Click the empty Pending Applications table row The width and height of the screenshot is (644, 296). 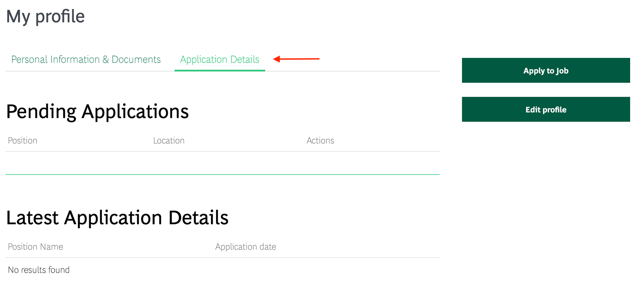point(220,162)
